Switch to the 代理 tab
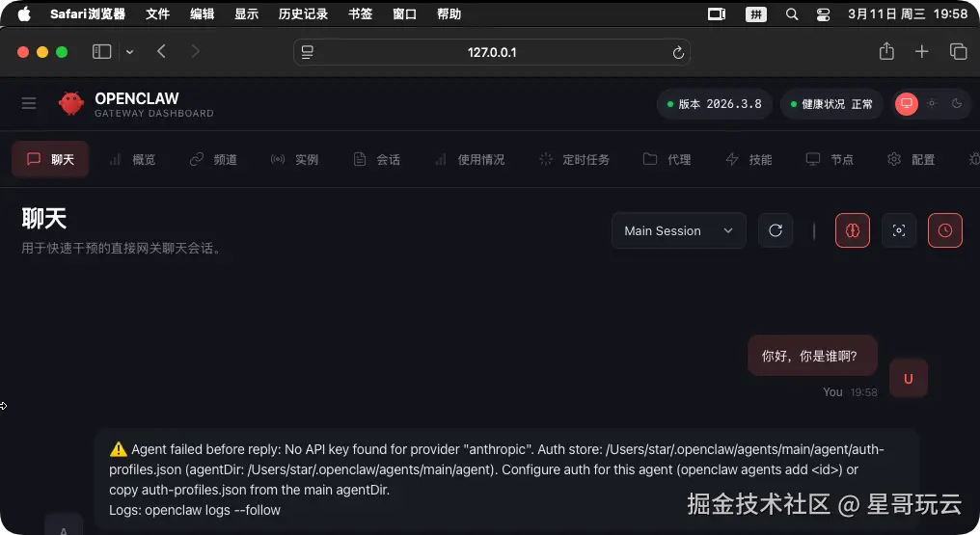 pyautogui.click(x=667, y=159)
